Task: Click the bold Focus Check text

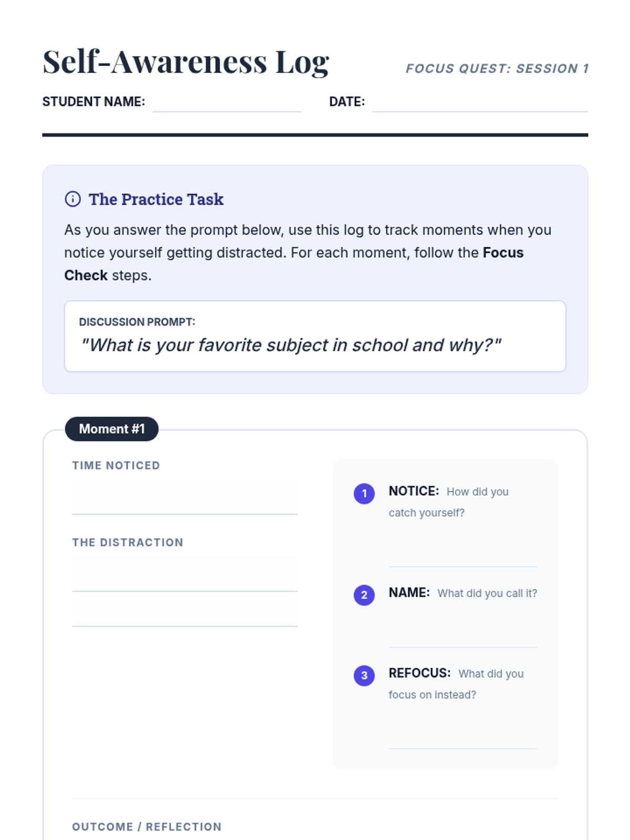Action: [x=294, y=264]
